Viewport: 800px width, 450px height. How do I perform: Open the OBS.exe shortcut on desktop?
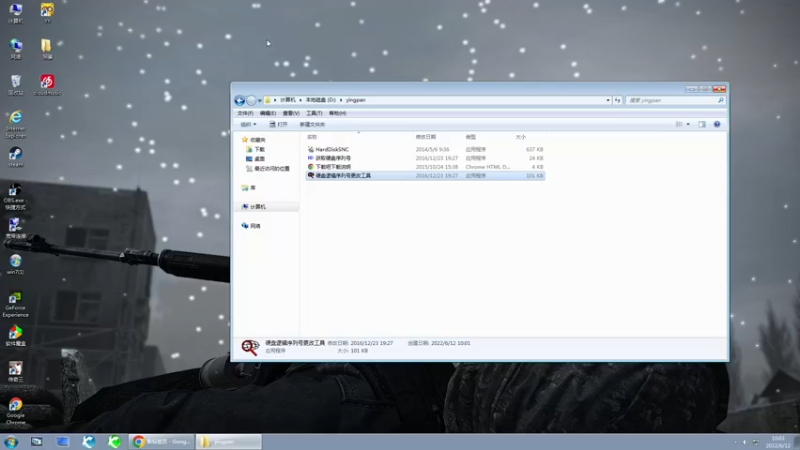tap(15, 196)
